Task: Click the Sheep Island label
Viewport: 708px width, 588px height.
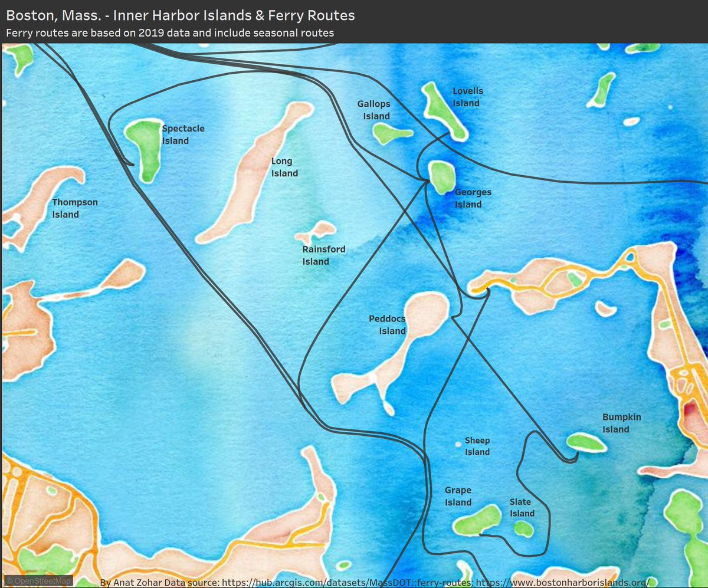Action: click(x=477, y=446)
